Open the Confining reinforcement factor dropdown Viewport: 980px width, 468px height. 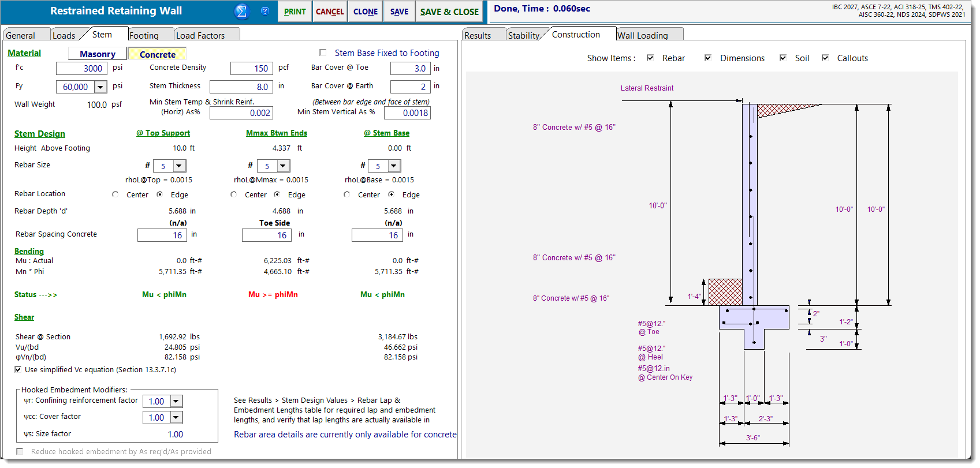pos(177,401)
